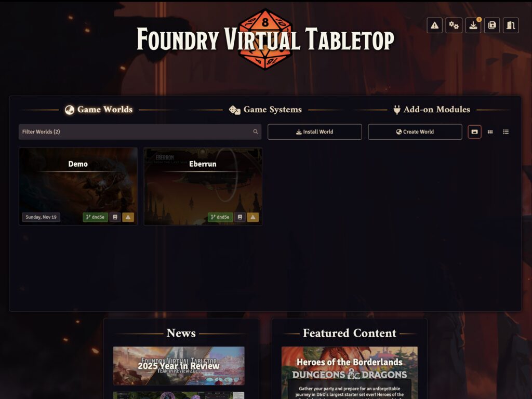The image size is (532, 399).
Task: Open the 2025 Year in Review news thumbnail
Action: coord(179,366)
